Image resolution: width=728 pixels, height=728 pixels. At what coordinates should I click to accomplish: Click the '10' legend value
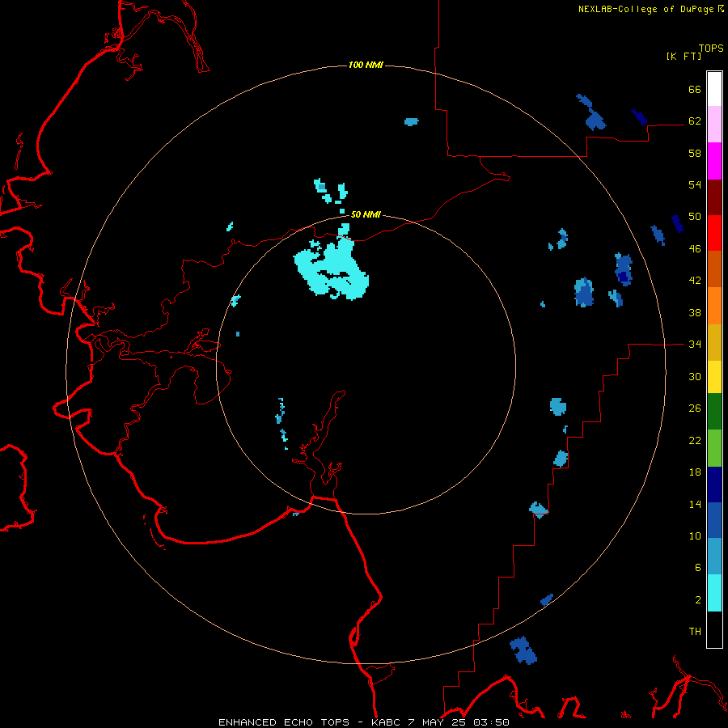(695, 536)
